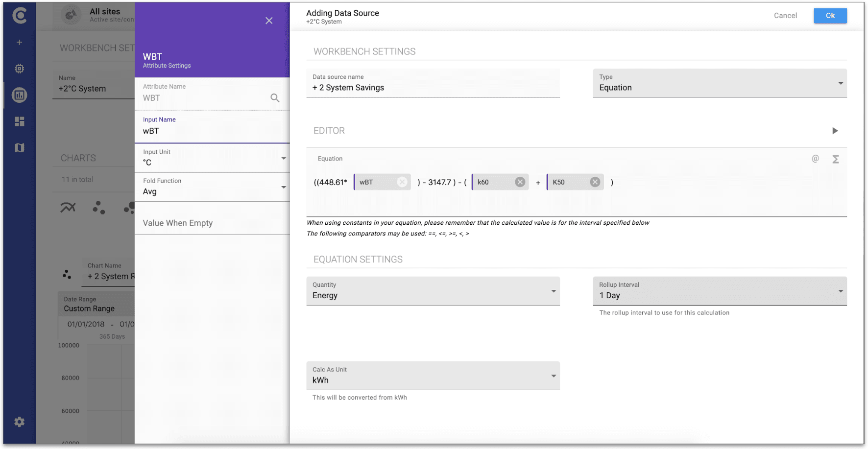Open the device hub icon in sidebar

[20, 68]
